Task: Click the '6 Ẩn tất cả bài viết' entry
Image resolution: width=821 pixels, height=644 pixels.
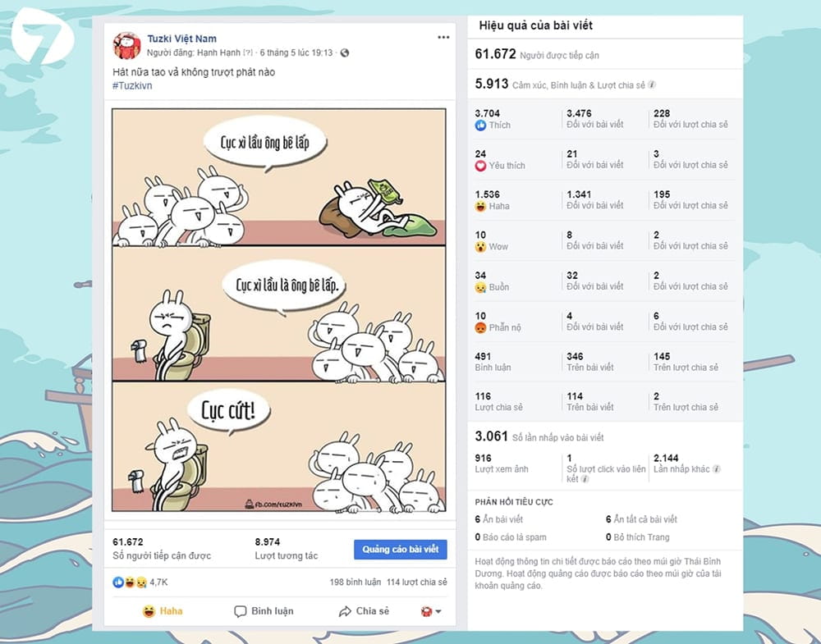Action: (641, 519)
